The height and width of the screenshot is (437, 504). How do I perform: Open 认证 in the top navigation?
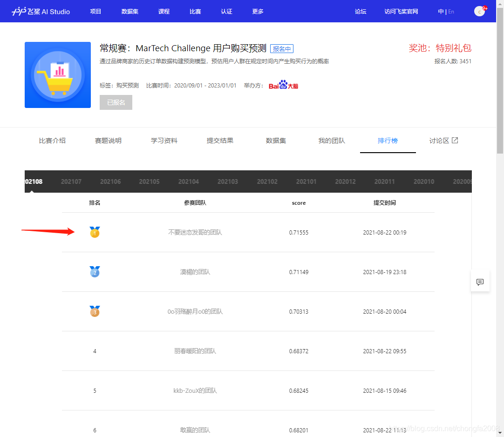[226, 12]
